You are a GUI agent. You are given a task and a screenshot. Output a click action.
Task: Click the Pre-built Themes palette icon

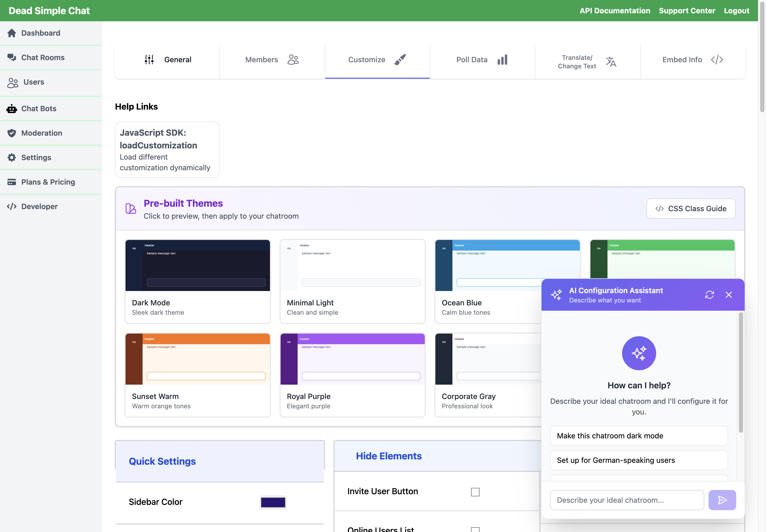click(131, 208)
